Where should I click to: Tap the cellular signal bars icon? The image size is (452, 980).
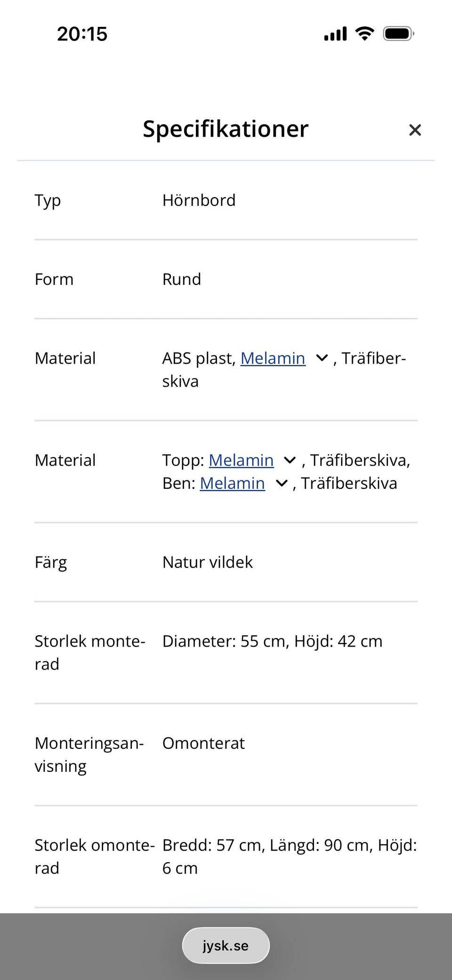coord(335,34)
